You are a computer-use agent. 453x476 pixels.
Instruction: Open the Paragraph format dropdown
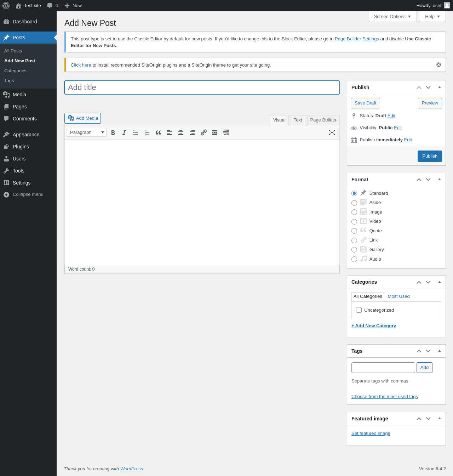86,132
